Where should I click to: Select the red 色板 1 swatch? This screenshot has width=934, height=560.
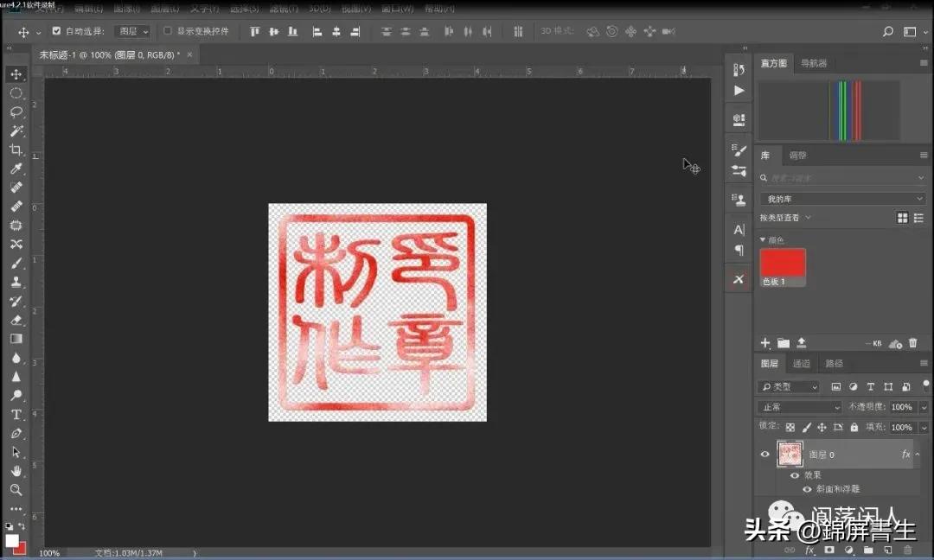coord(782,264)
